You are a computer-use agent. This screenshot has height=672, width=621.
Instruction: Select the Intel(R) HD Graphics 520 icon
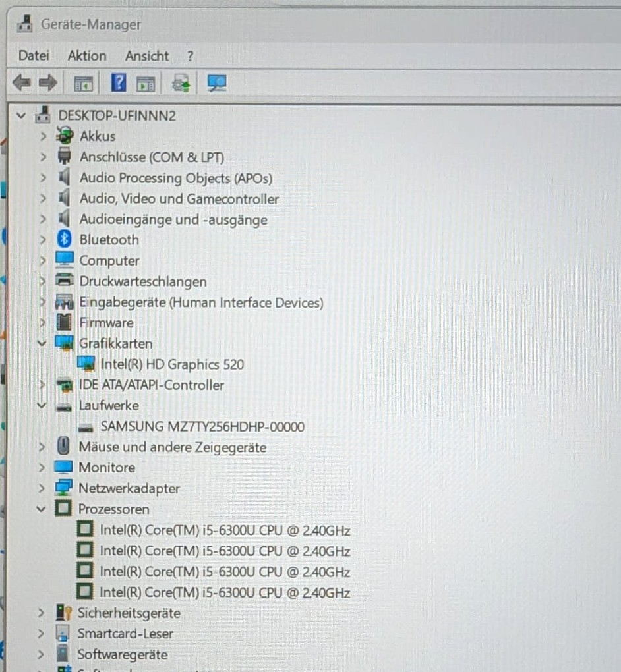pos(86,364)
